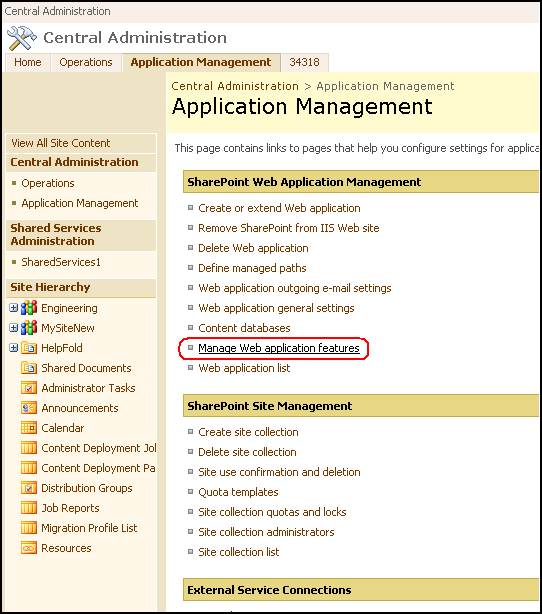The image size is (542, 614).
Task: Open Create site collection link
Action: [248, 432]
